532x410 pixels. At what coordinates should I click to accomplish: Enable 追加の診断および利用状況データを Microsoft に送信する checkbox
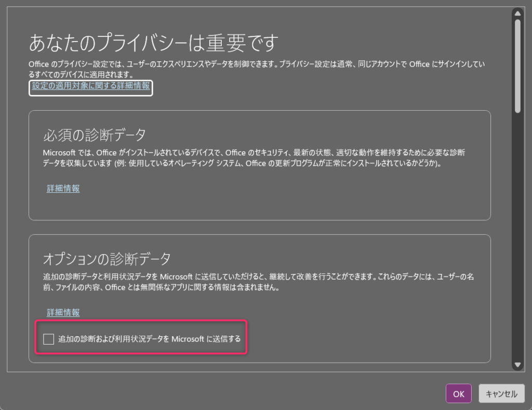pos(48,339)
